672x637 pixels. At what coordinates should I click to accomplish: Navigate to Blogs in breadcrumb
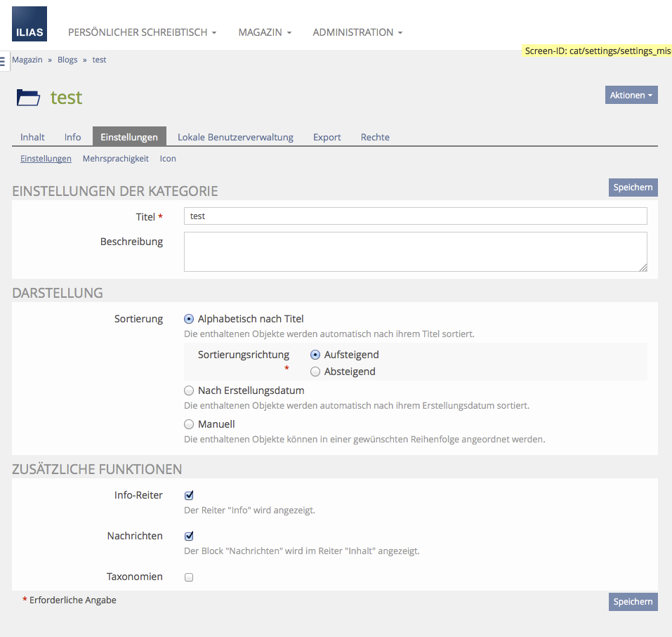click(x=67, y=60)
